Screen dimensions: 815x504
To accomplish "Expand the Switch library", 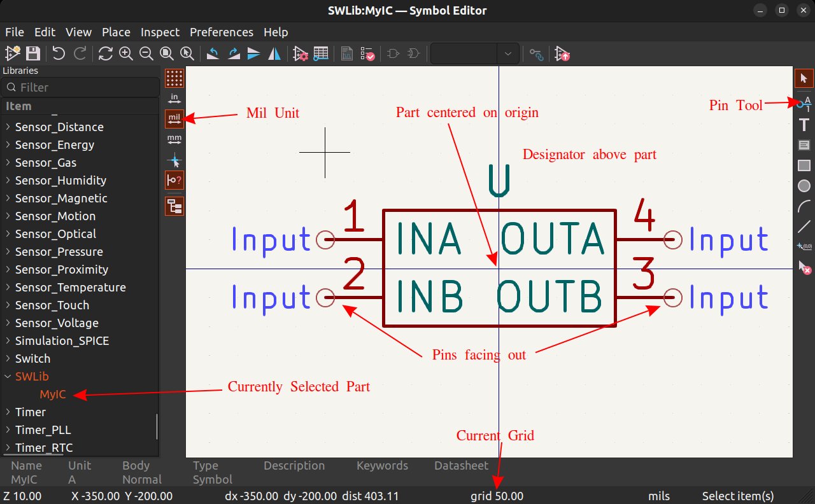I will (x=8, y=359).
